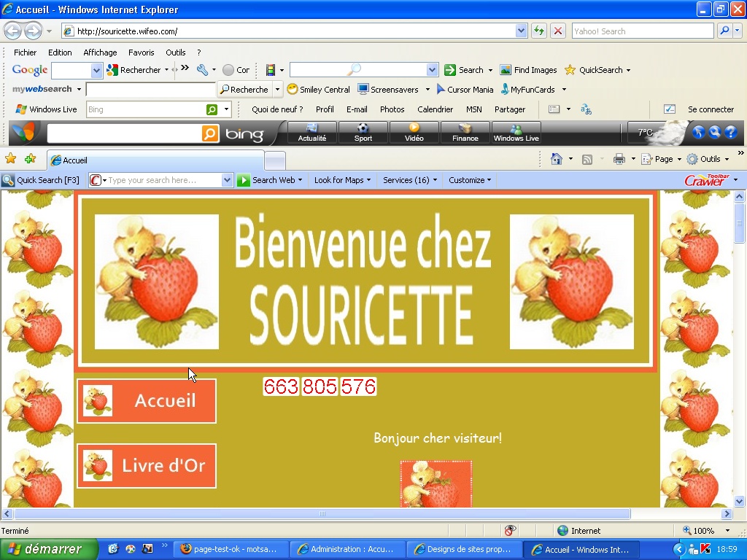
Task: Toggle the checkbox icon beside Se connecter
Action: 670,109
